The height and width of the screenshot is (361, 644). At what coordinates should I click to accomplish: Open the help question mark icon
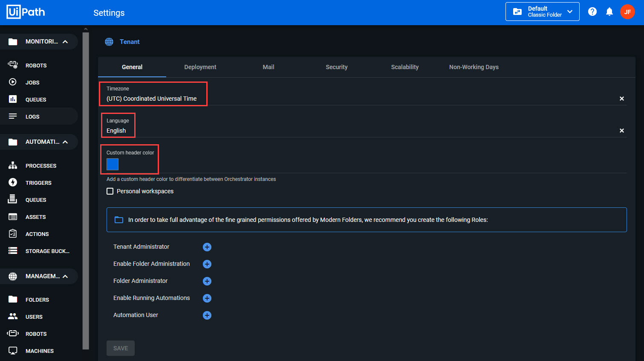pyautogui.click(x=592, y=12)
